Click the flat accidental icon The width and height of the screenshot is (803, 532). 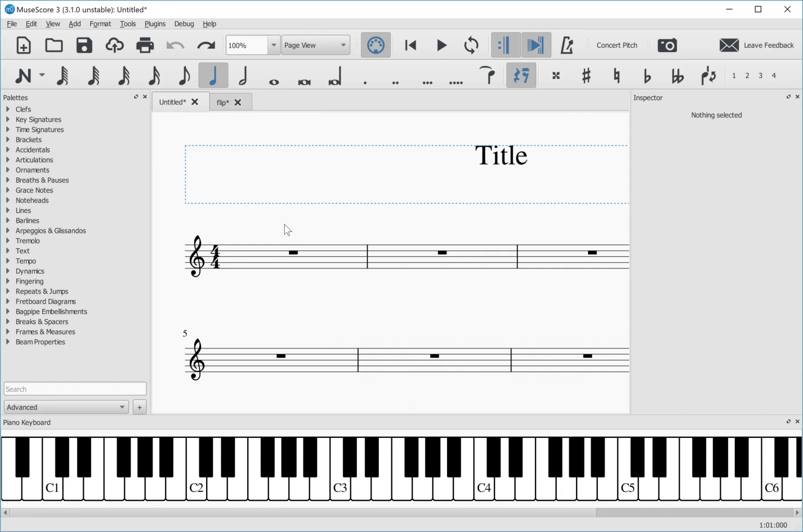[x=647, y=75]
